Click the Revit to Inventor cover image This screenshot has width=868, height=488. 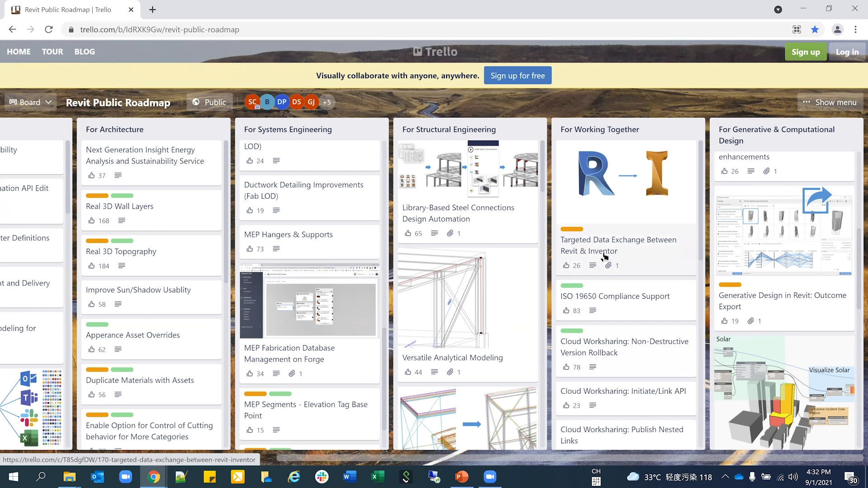click(x=626, y=182)
